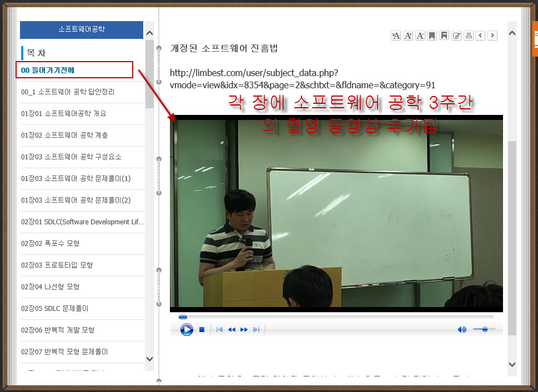This screenshot has width=538, height=392.
Task: Fast forward the video
Action: click(244, 329)
